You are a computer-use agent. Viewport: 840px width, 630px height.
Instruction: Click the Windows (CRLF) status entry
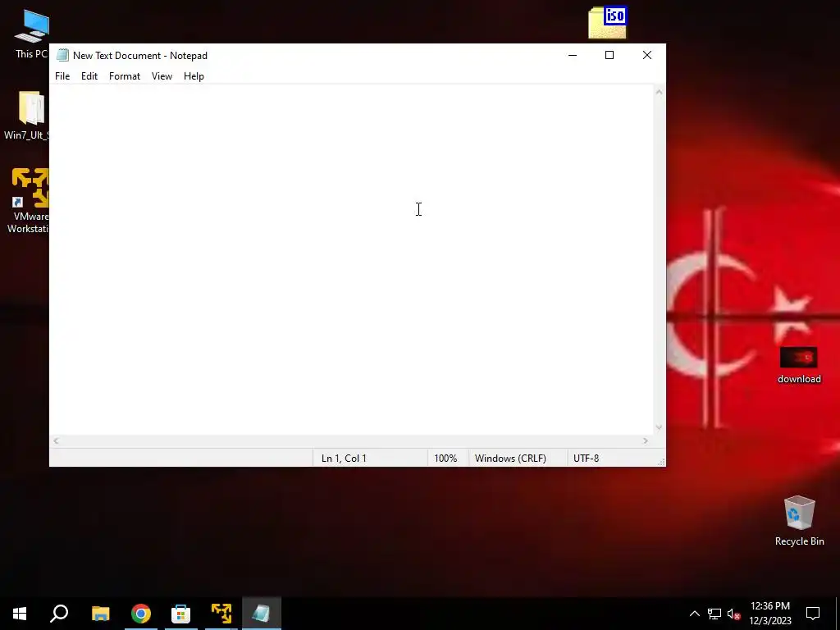pos(510,458)
